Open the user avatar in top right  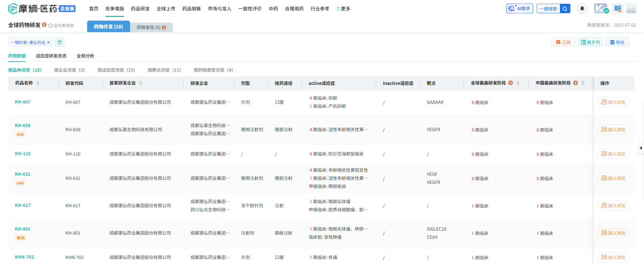[631, 8]
